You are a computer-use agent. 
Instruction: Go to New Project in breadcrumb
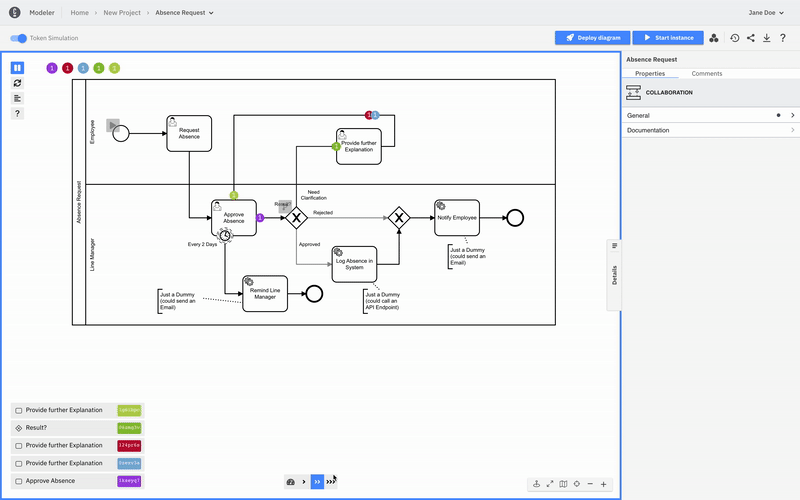(x=122, y=13)
